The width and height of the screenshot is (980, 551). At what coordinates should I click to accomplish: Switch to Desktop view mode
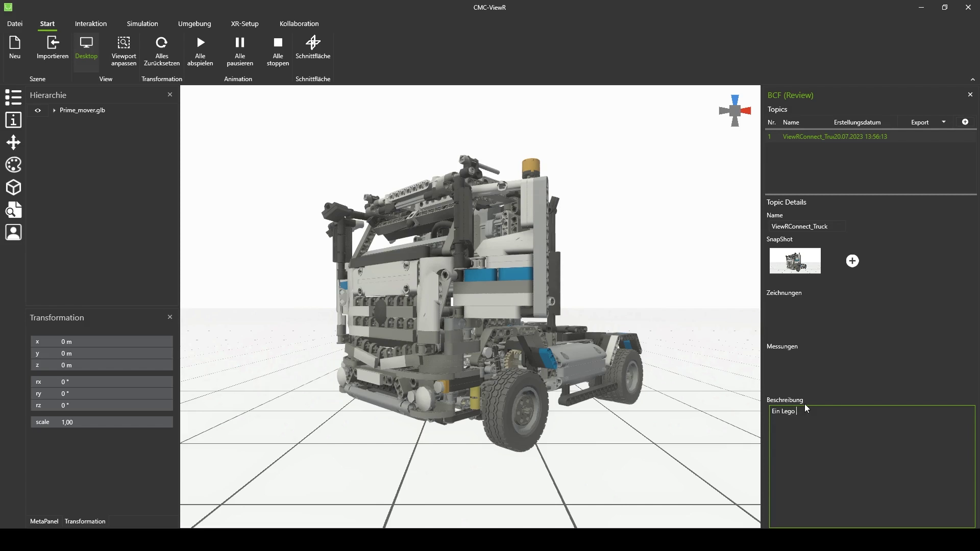point(86,47)
